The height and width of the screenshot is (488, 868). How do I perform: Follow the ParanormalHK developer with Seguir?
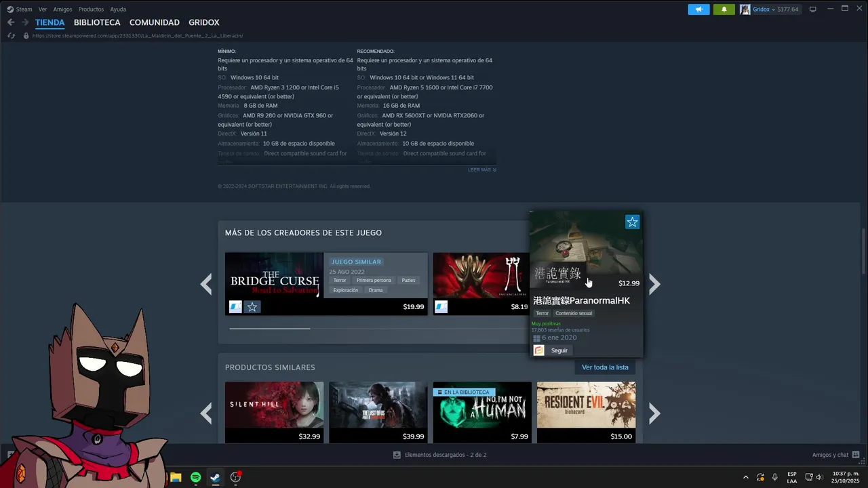pos(559,350)
